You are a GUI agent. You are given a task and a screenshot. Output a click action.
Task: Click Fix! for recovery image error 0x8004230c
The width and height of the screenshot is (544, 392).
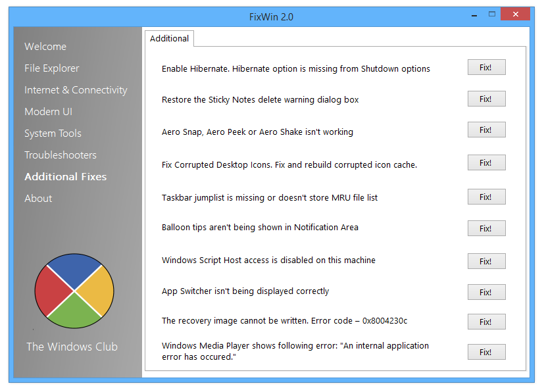[486, 322]
